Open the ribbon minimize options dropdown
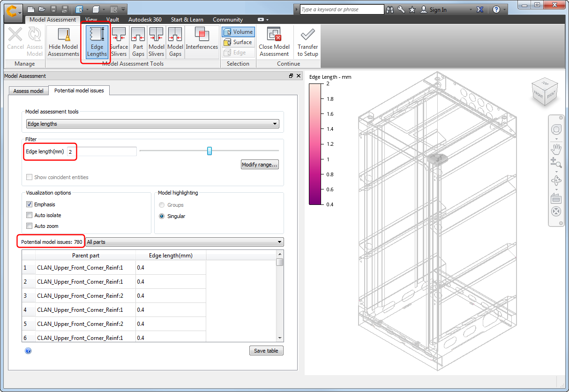 pos(263,20)
